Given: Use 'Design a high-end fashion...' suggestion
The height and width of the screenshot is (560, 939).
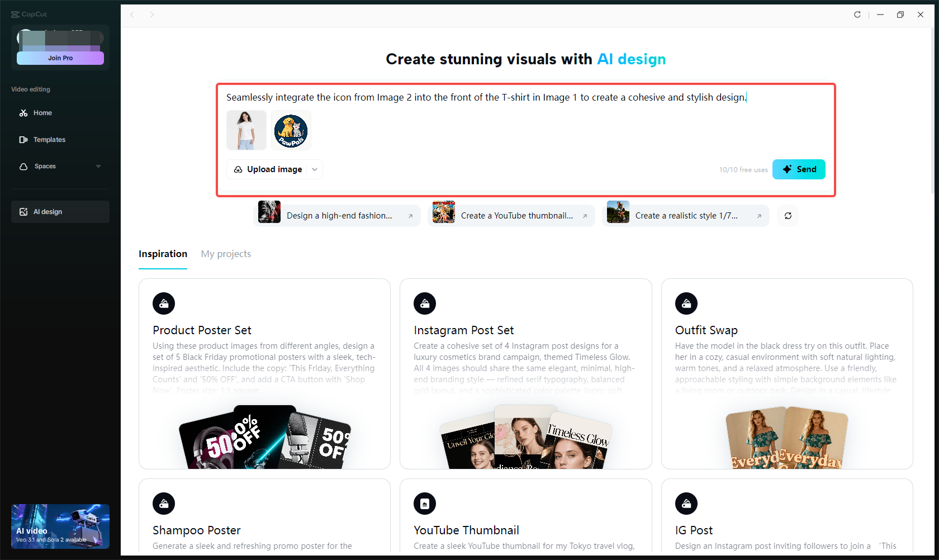Looking at the screenshot, I should click(x=337, y=216).
